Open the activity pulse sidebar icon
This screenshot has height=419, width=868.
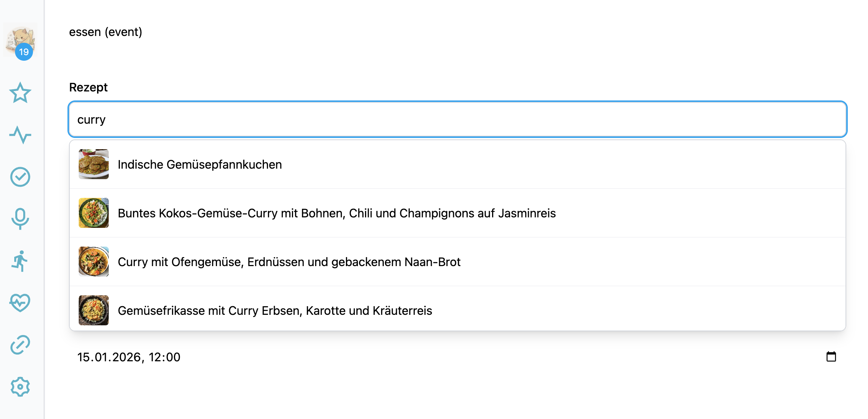[x=20, y=135]
